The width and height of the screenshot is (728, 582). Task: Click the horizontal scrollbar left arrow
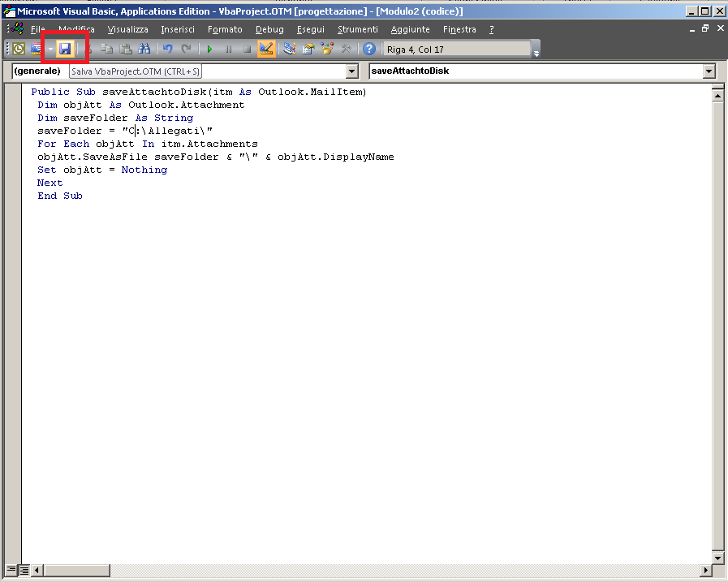click(37, 570)
